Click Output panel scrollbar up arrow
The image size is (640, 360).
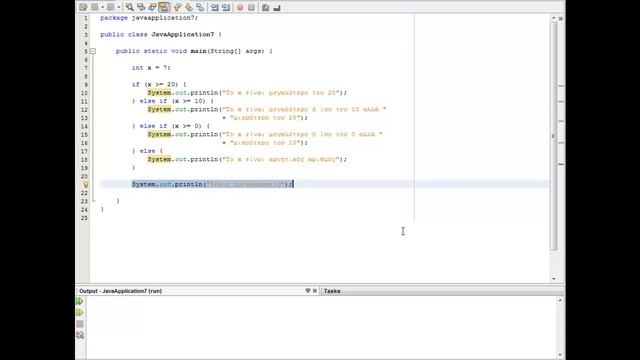pos(560,300)
